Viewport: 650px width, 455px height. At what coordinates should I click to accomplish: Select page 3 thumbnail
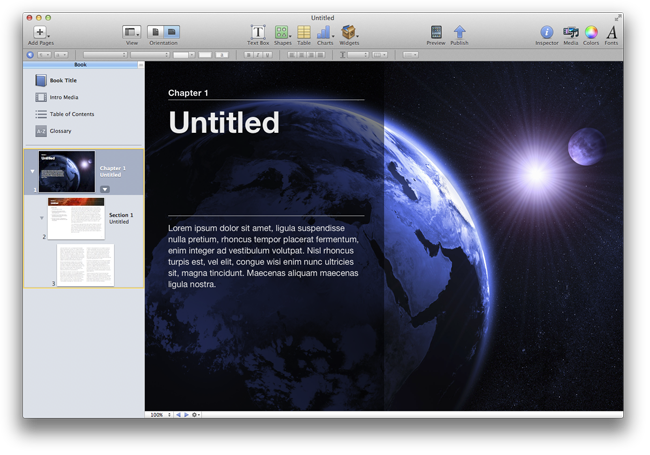(x=85, y=265)
